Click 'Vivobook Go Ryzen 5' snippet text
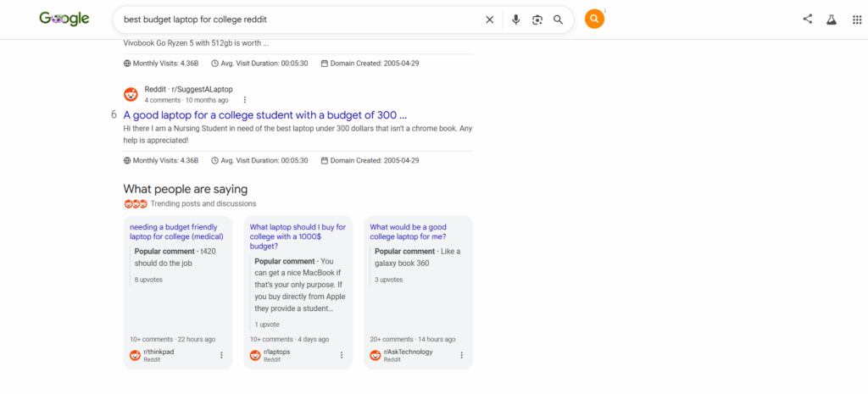Image resolution: width=868 pixels, height=394 pixels. 196,44
